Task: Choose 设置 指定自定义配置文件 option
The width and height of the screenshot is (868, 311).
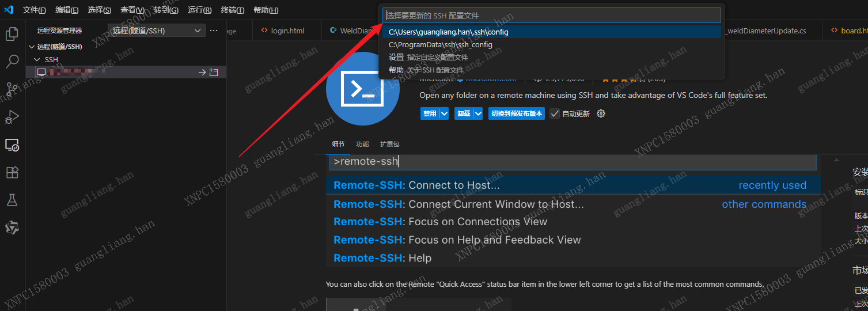Action: pyautogui.click(x=551, y=57)
